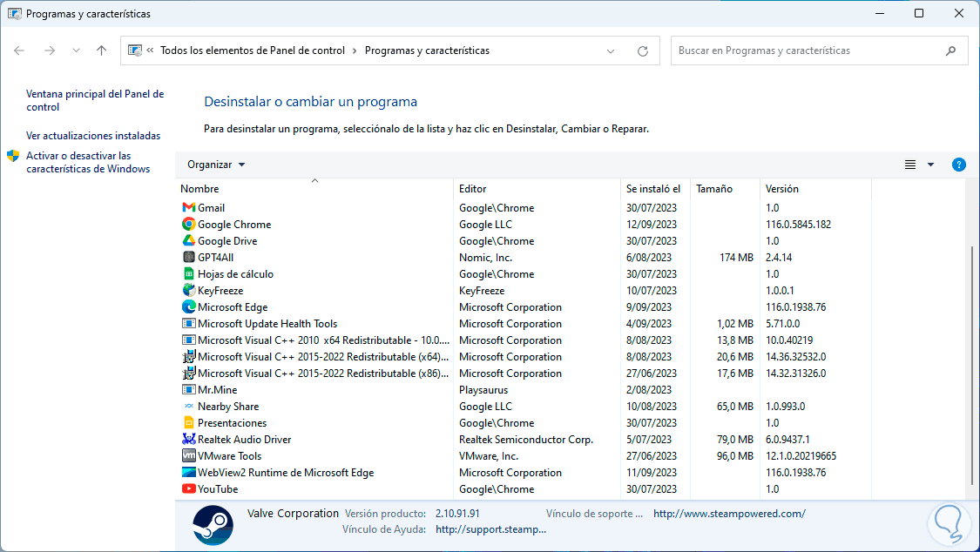Viewport: 980px width, 552px height.
Task: Click the view layout icon
Action: 910,165
